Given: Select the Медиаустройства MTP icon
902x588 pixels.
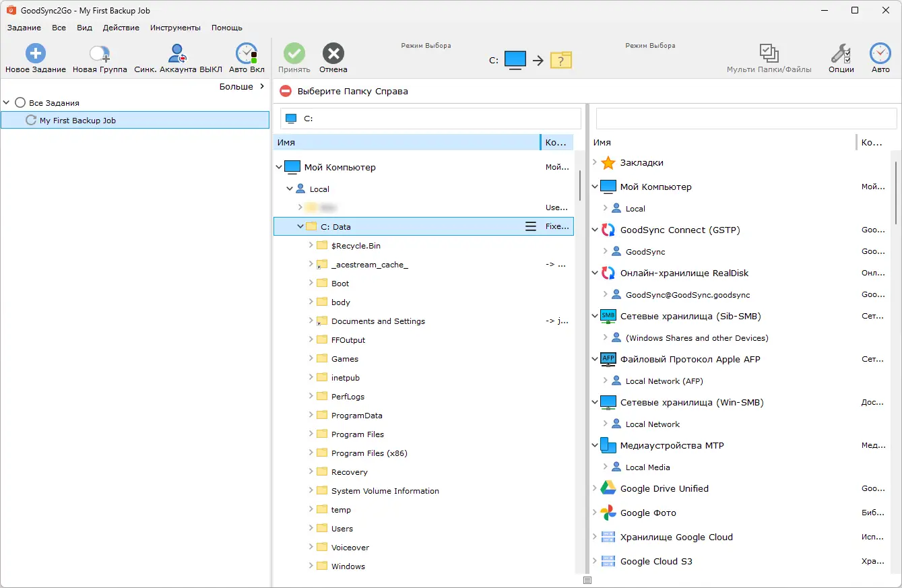Looking at the screenshot, I should coord(608,446).
